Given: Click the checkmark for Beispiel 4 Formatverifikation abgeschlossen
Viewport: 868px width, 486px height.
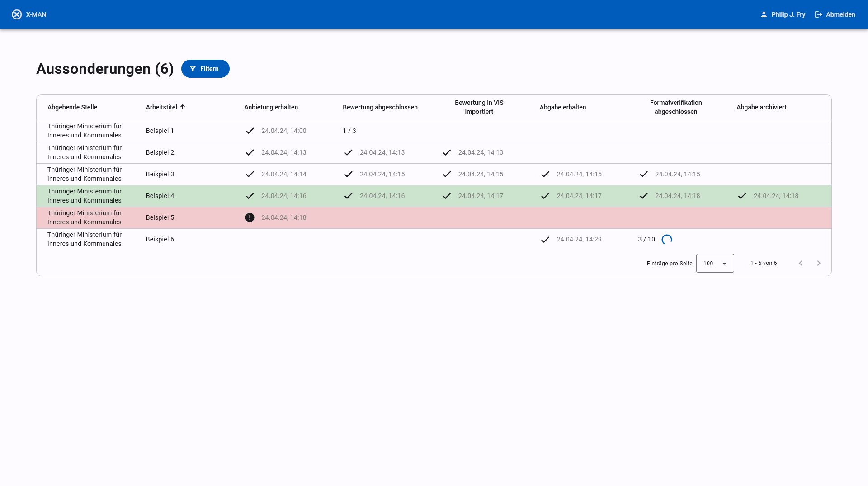Looking at the screenshot, I should tap(644, 196).
